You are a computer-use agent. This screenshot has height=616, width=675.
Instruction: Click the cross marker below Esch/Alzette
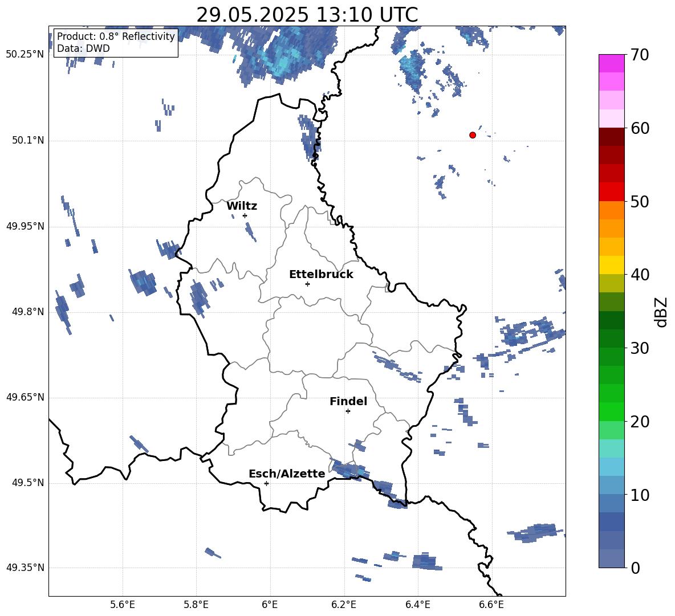(x=266, y=483)
